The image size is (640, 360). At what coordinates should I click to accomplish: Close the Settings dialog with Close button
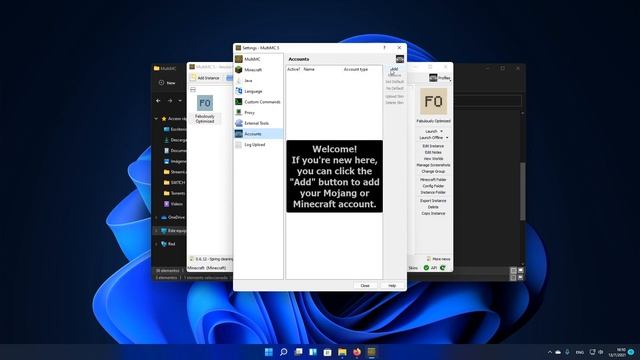[x=365, y=285]
